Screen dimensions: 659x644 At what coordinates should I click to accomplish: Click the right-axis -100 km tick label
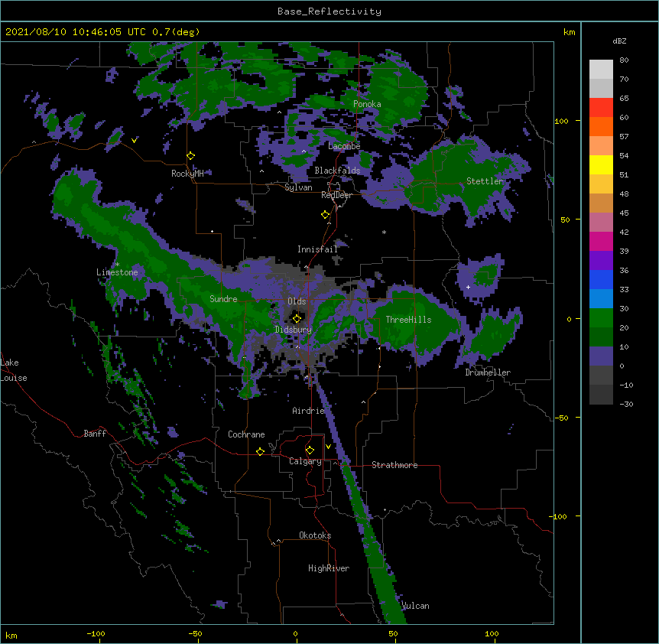point(559,516)
